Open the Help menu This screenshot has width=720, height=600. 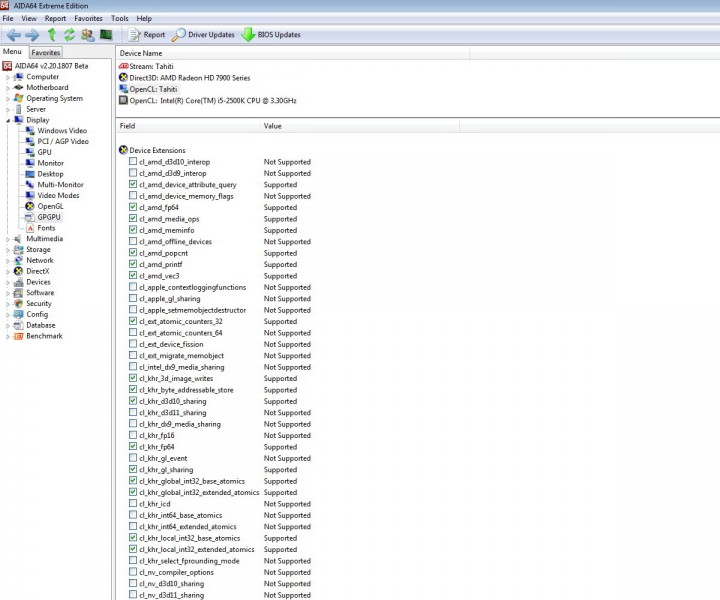coord(144,18)
